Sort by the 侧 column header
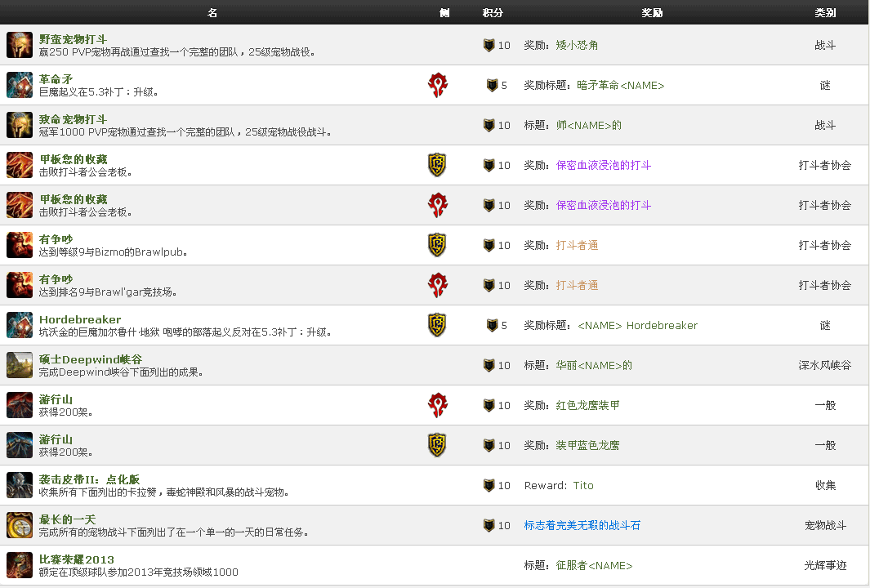 coord(444,12)
